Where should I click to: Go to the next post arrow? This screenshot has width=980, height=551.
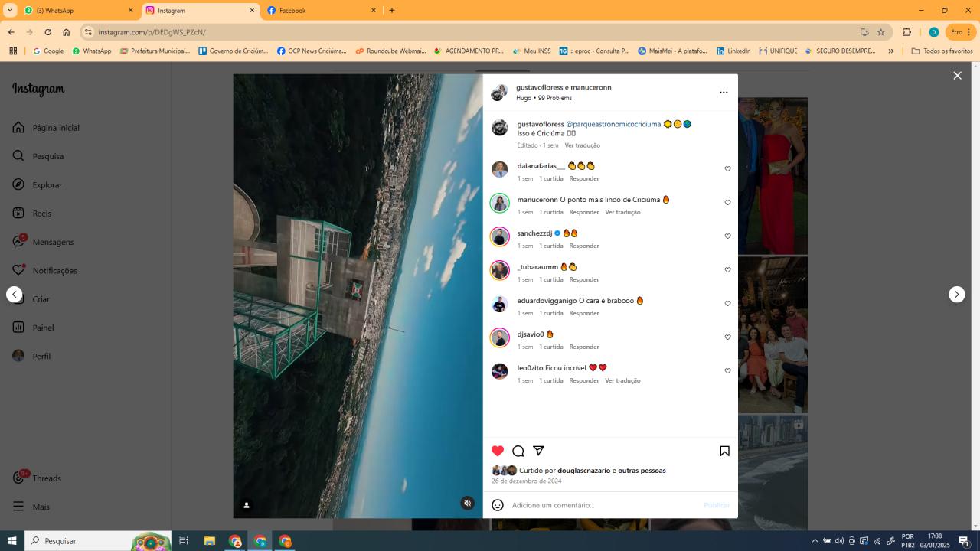pyautogui.click(x=957, y=295)
